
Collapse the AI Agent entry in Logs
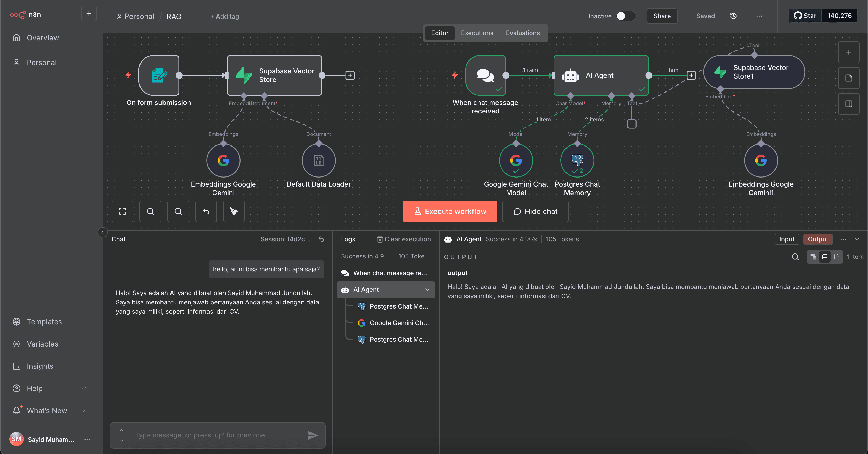tap(427, 289)
